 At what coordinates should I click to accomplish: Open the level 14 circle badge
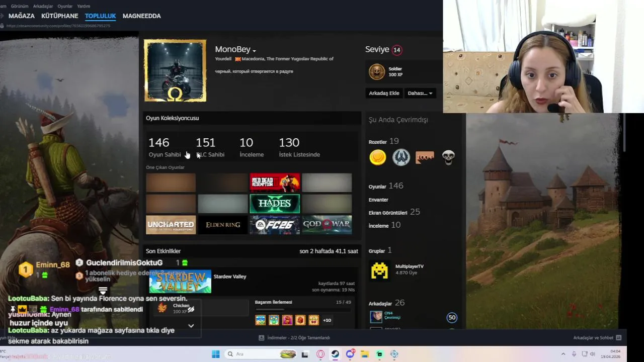[397, 50]
